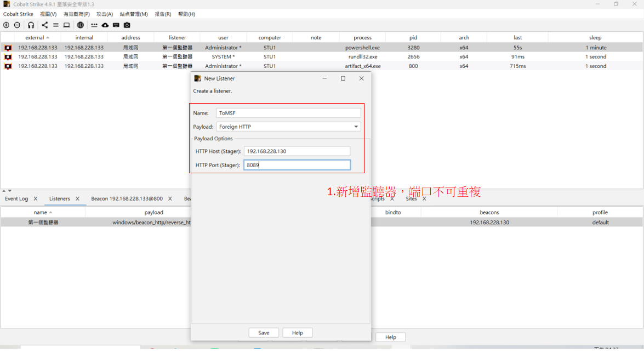Click the process column header
Screen dimensions: 644x352
click(x=362, y=37)
